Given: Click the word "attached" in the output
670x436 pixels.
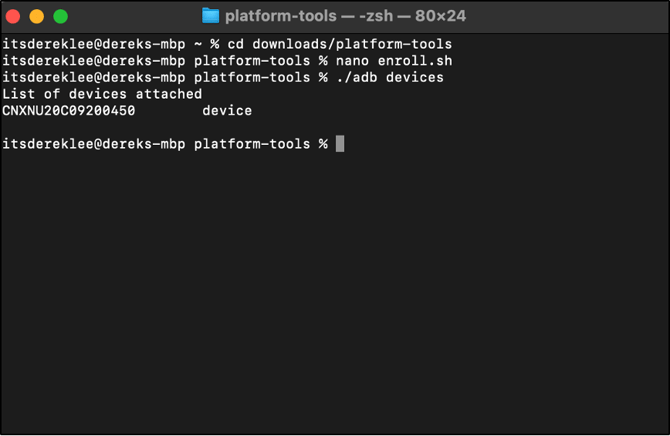Looking at the screenshot, I should 169,94.
